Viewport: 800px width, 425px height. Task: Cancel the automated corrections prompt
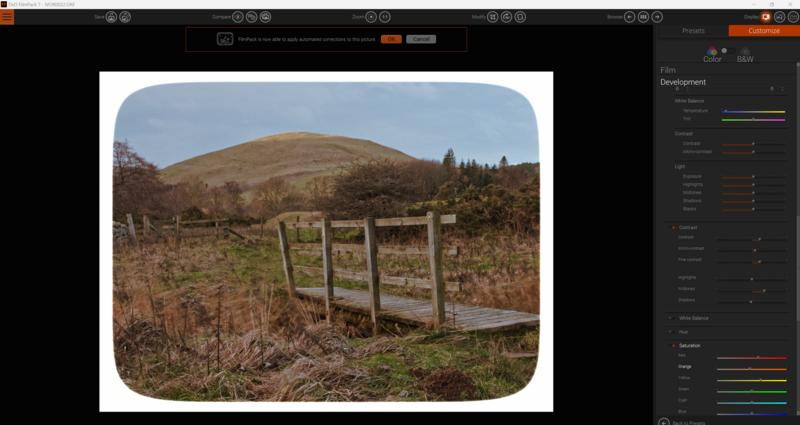point(420,39)
